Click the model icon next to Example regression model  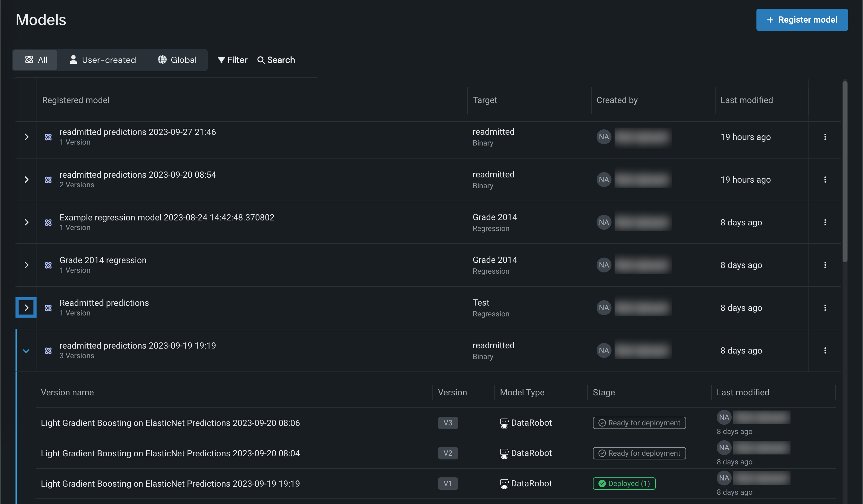click(x=48, y=222)
